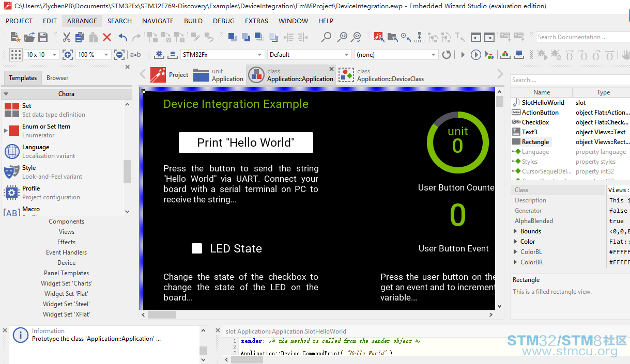Screen dimensions: 630x364
Task: Switch to the unit Application tab
Action: click(x=218, y=75)
